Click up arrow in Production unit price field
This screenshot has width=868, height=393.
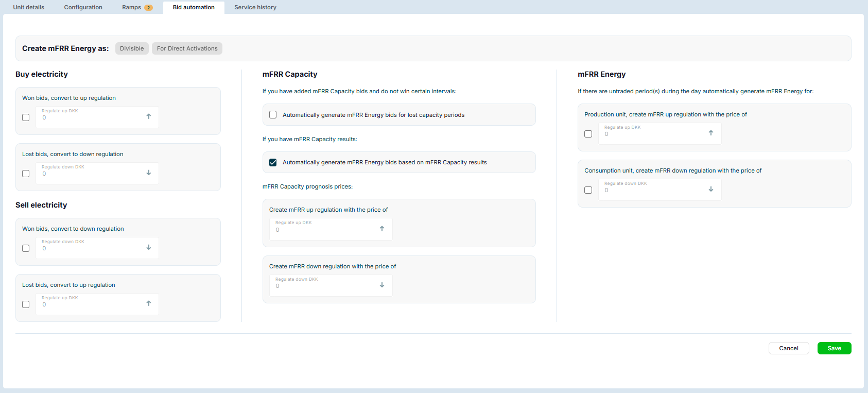[x=711, y=133]
